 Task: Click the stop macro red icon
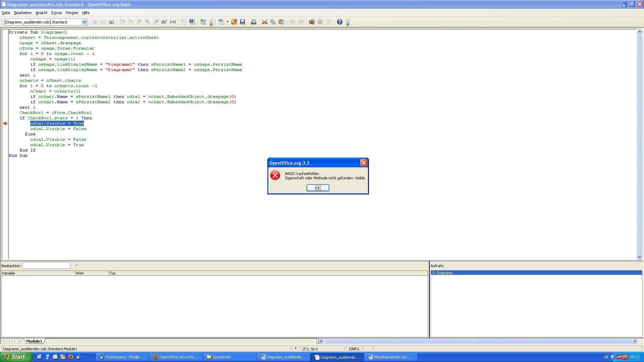111,22
